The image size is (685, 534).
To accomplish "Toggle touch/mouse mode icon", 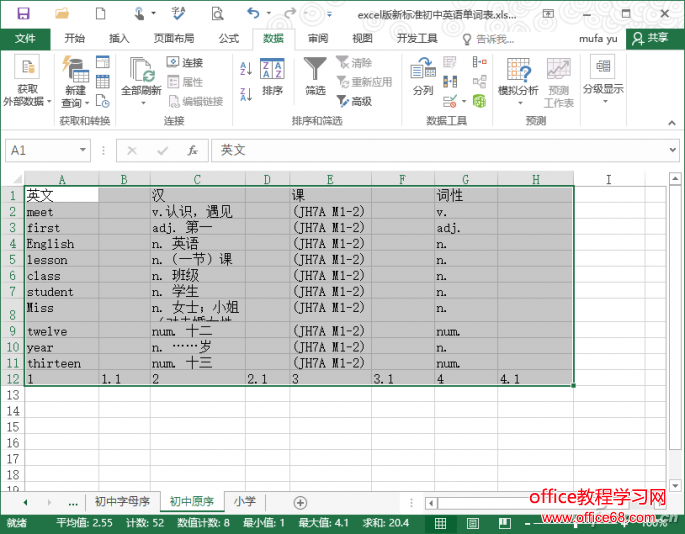I will coord(139,14).
